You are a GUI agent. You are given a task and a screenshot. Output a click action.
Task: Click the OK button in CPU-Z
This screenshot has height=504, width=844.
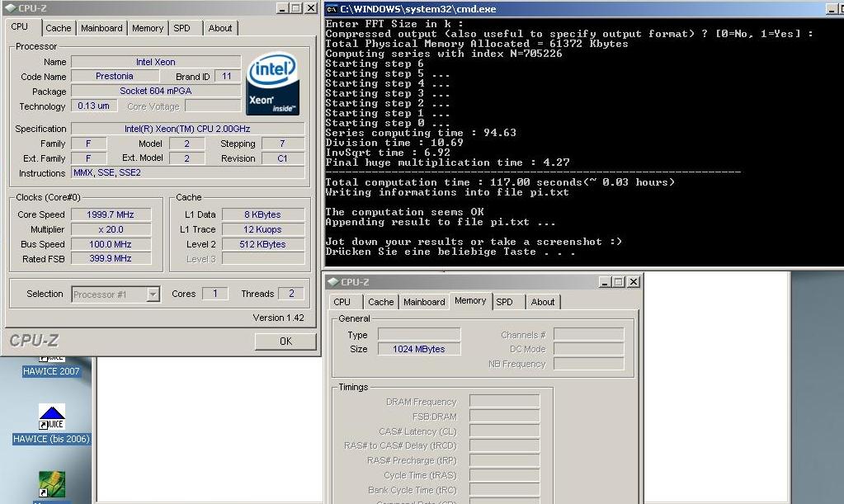(285, 341)
